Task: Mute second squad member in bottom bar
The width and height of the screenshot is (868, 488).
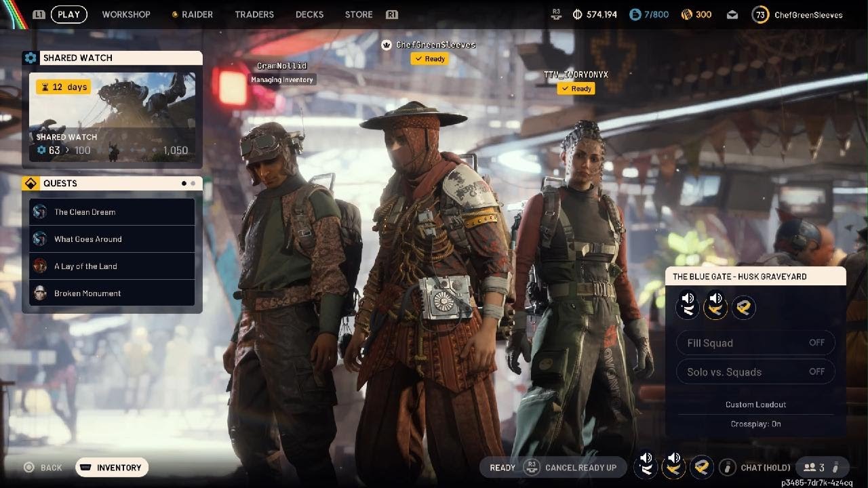Action: point(674,466)
